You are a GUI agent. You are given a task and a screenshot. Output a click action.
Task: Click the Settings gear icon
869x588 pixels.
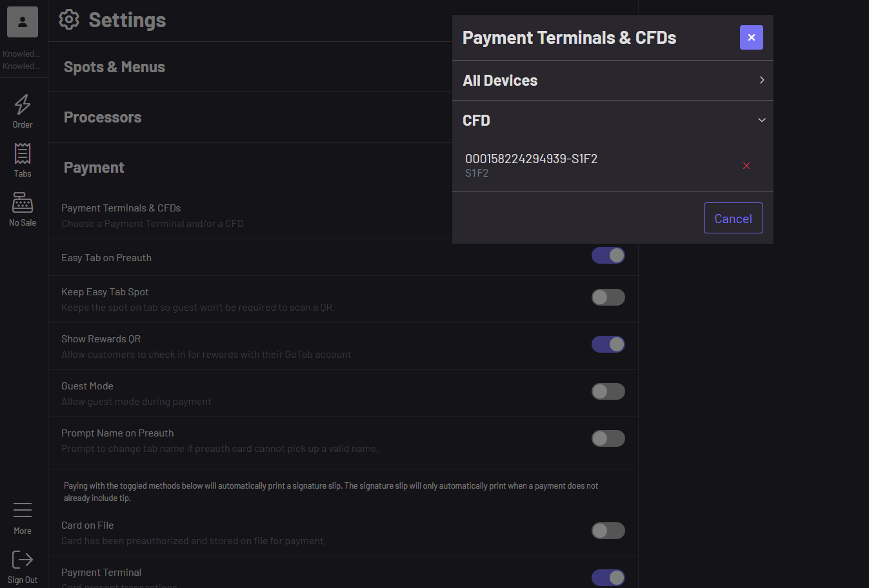69,20
